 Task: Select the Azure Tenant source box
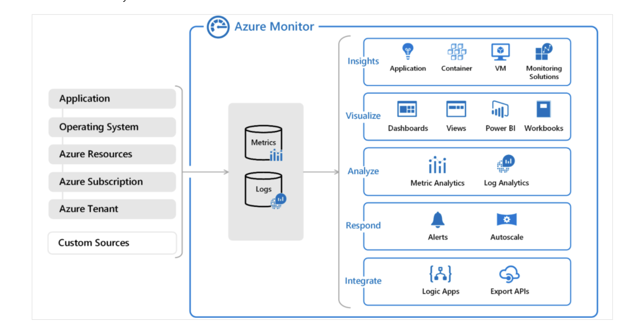pos(112,209)
